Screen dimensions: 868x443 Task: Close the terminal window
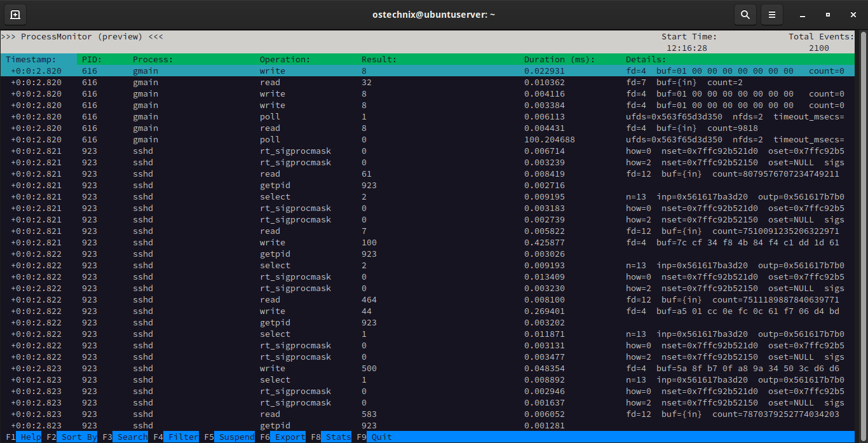852,14
